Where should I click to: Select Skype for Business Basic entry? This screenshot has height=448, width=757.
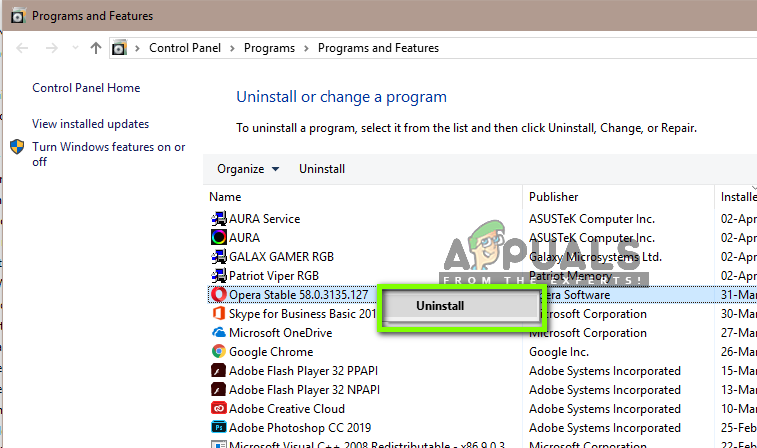click(x=302, y=314)
